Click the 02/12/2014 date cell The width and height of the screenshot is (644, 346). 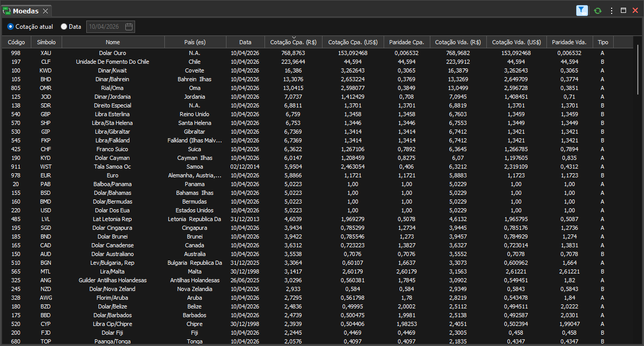click(x=245, y=167)
